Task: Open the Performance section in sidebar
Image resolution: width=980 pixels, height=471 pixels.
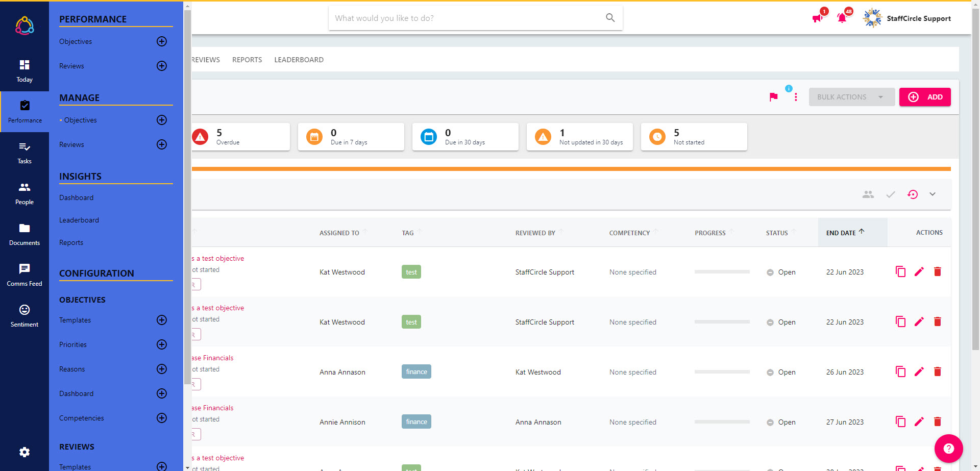Action: 24,112
